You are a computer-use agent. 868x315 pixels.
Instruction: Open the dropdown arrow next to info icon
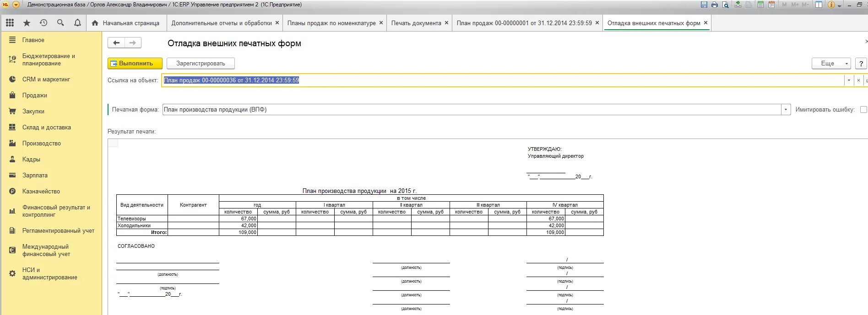[x=840, y=5]
